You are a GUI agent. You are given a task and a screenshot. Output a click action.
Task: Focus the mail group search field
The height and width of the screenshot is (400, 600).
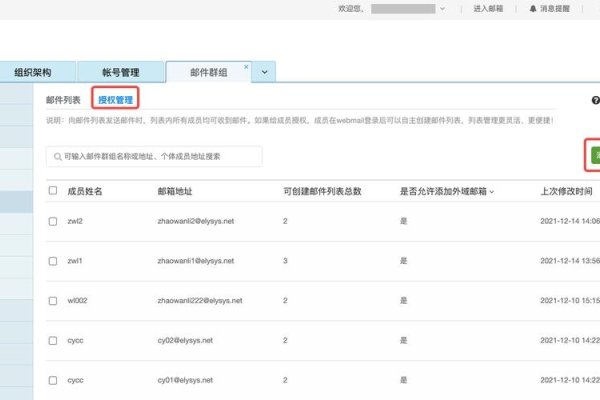pos(154,156)
